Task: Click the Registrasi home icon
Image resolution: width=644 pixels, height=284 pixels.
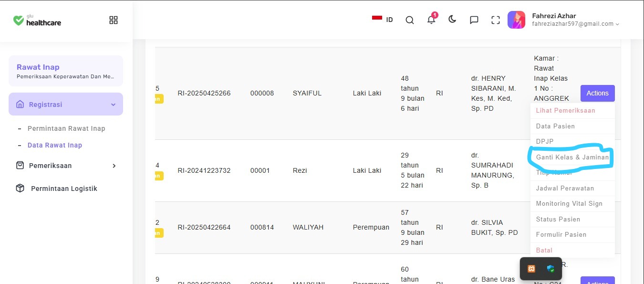Action: pyautogui.click(x=20, y=105)
